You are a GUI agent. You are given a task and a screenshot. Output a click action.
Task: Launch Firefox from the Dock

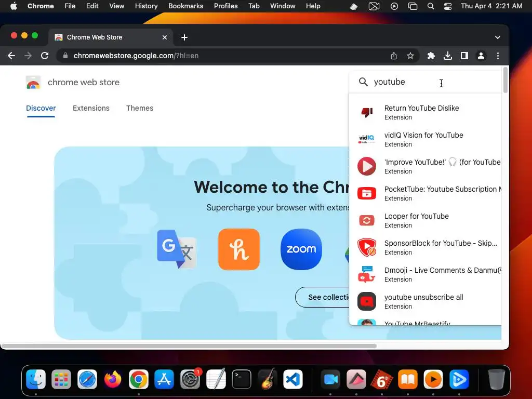113,379
